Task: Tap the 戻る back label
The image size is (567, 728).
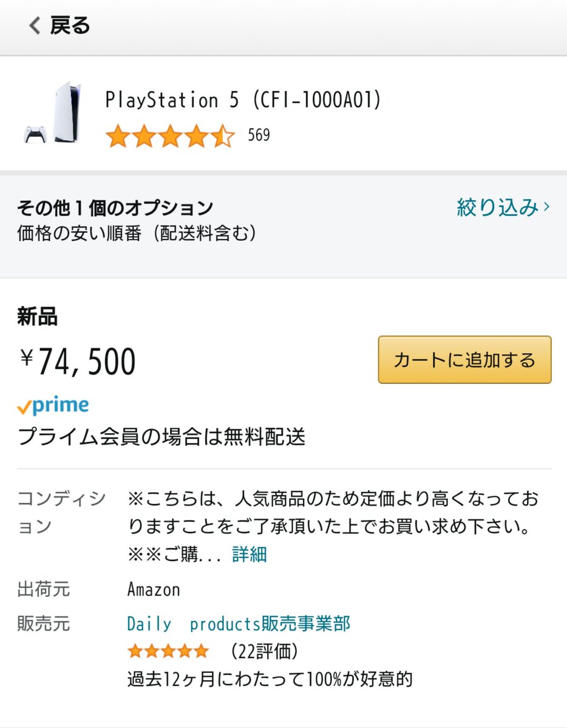Action: click(70, 25)
